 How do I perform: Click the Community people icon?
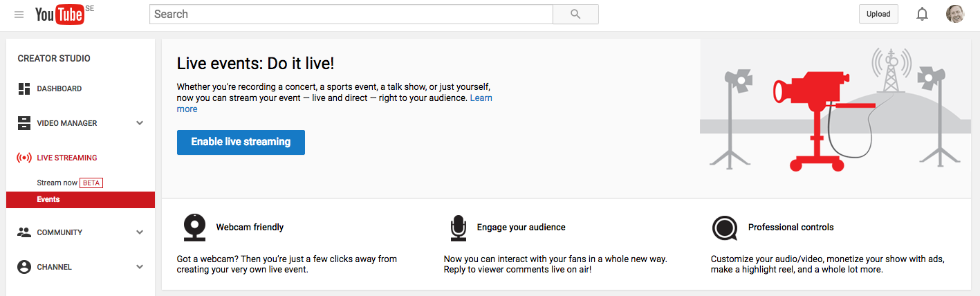point(24,232)
